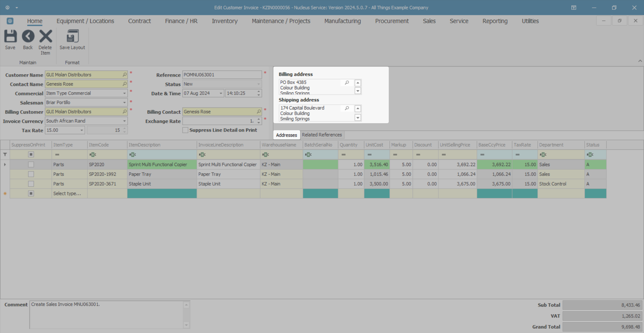Expand the SP2020 row indicator arrow
Viewport: 644px width, 333px height.
(5, 164)
